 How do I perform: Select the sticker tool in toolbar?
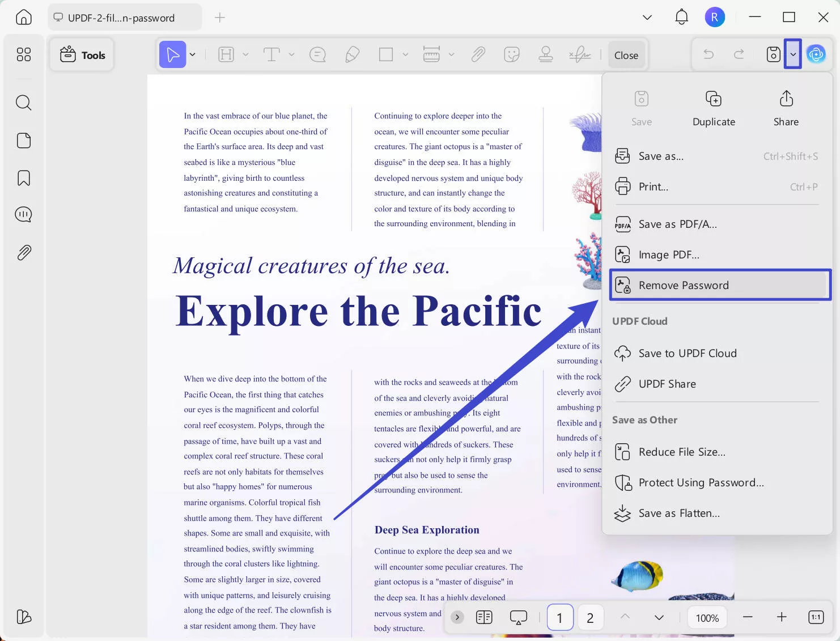tap(511, 55)
